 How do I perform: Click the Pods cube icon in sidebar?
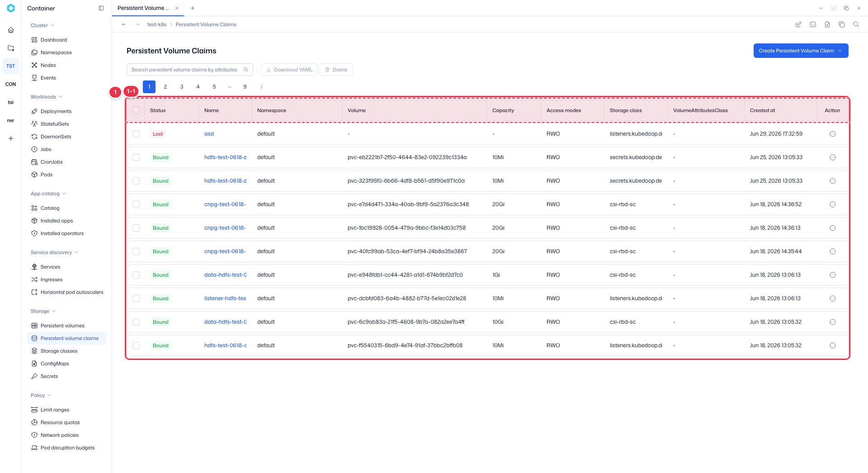point(34,175)
